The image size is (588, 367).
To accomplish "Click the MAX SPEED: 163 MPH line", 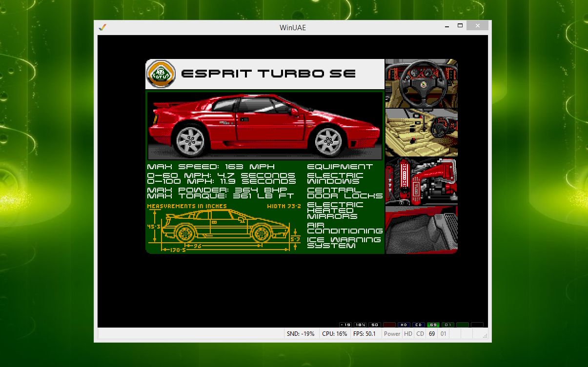I will [211, 167].
